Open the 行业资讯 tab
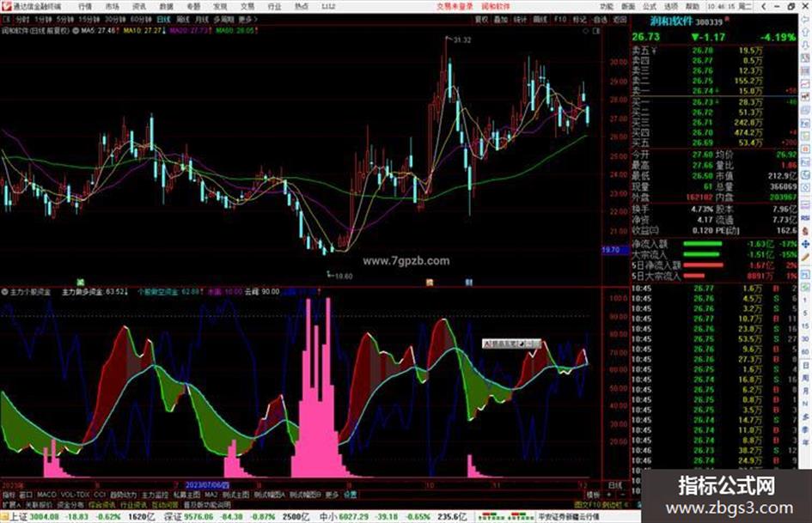Screen dimensions: 812x523 coord(133,504)
